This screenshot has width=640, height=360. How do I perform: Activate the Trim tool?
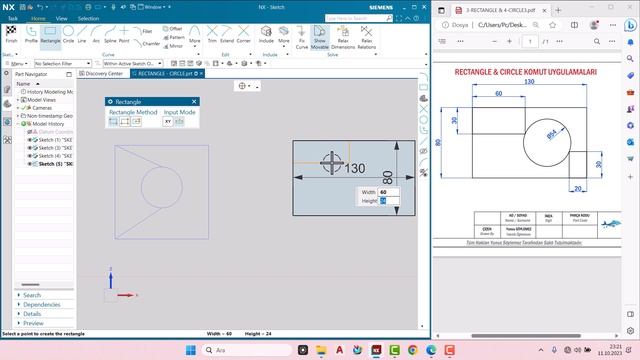[x=212, y=34]
